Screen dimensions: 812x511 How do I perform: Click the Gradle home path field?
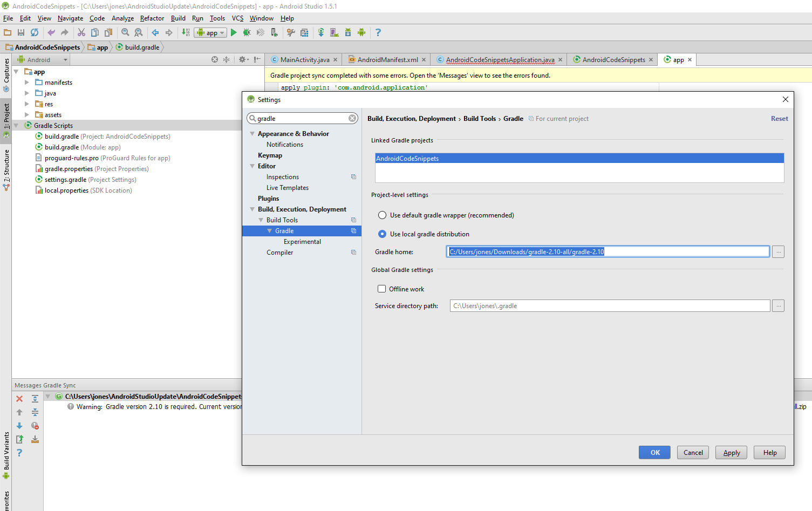tap(608, 251)
